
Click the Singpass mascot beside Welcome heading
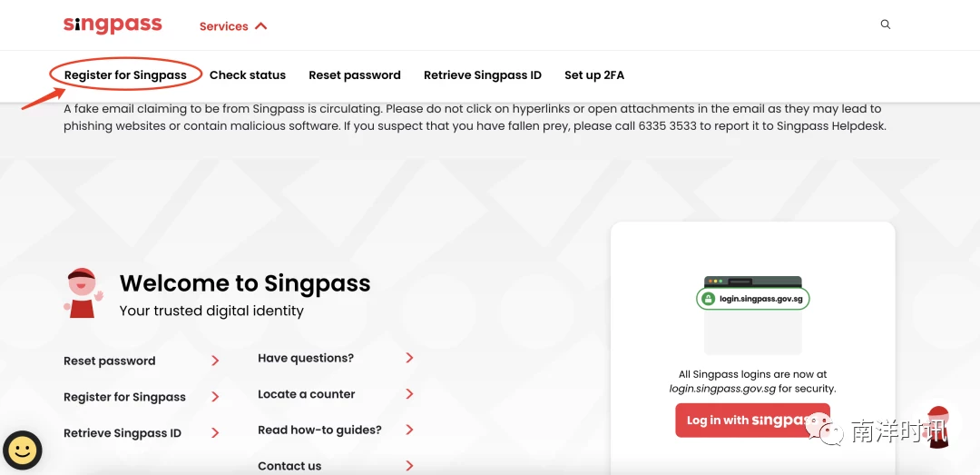tap(83, 292)
